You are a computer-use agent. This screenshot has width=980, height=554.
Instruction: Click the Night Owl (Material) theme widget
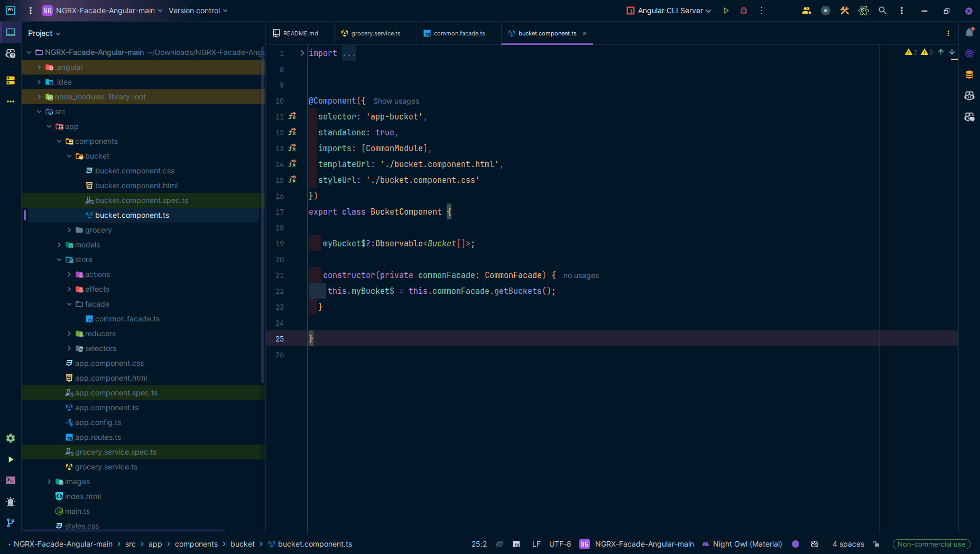point(742,544)
